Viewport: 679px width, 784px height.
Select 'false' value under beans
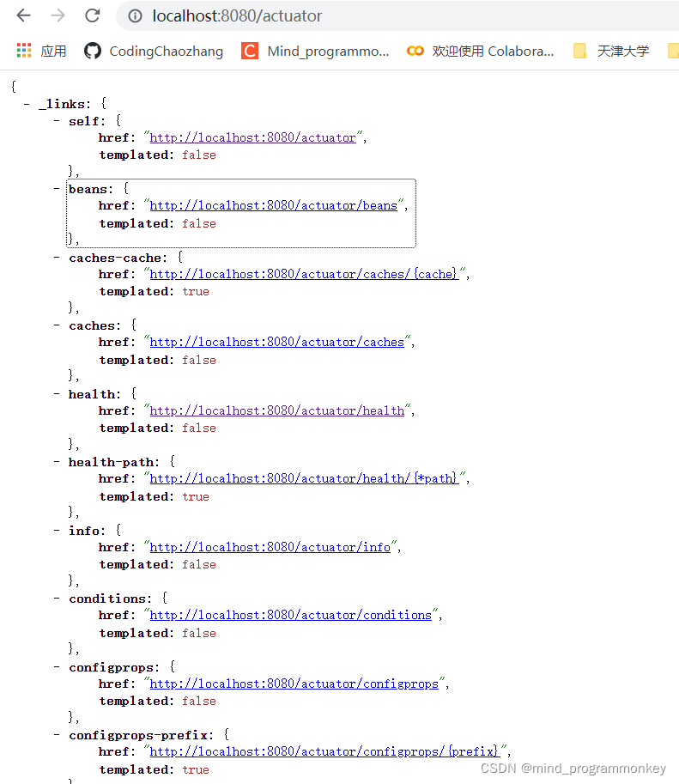(199, 224)
